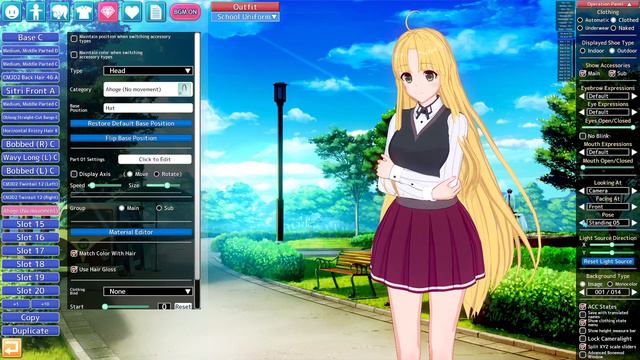Image resolution: width=640 pixels, height=360 pixels.
Task: Adjust the Speed slider
Action: (x=104, y=185)
